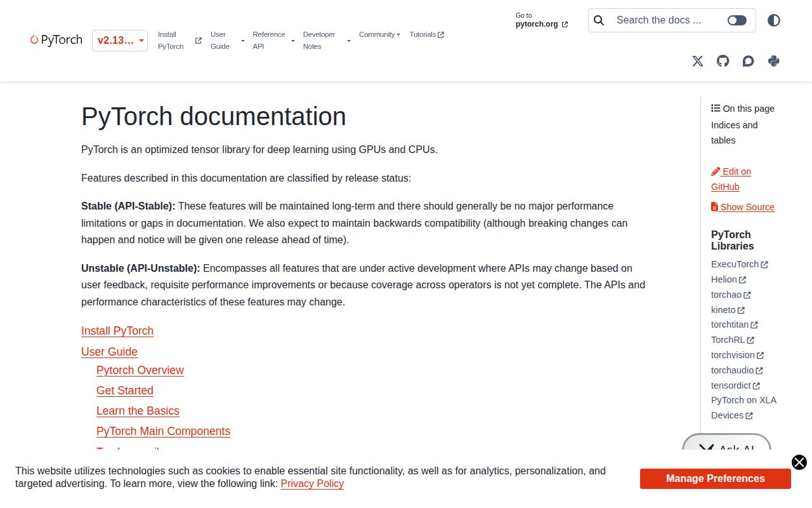The width and height of the screenshot is (812, 508).
Task: Open the Helion library link
Action: (729, 279)
